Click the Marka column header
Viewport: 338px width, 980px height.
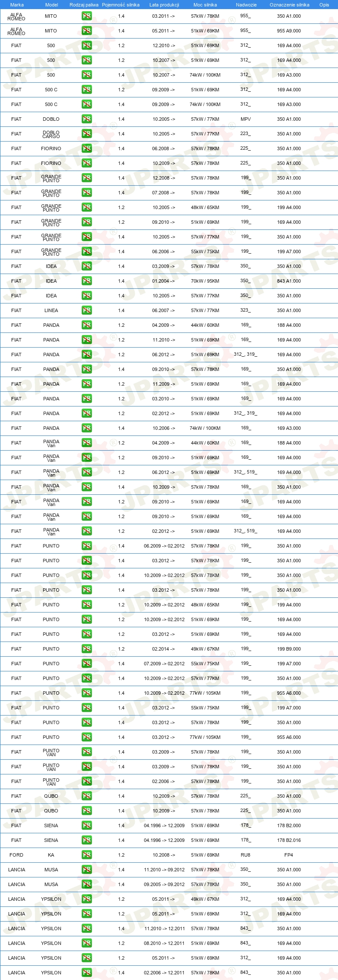[x=17, y=5]
